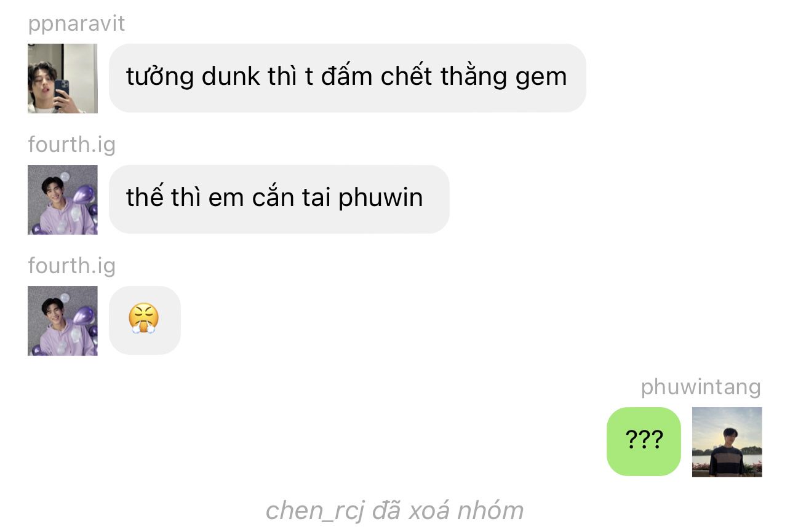Click 'chen_rcj' in the group notice
The image size is (790, 532).
[x=315, y=511]
